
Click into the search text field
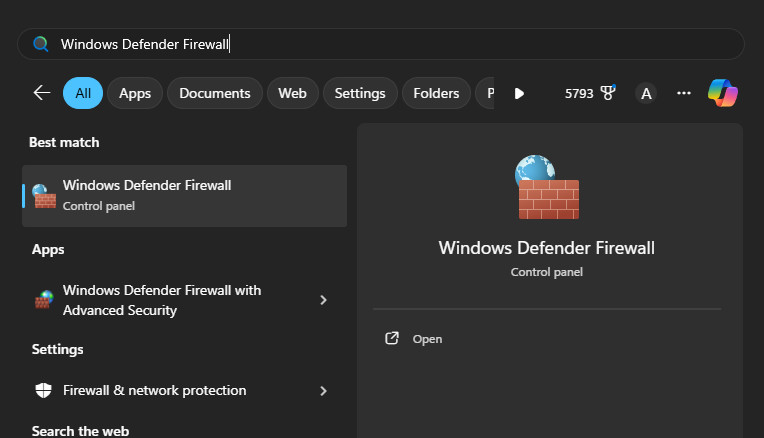(x=400, y=44)
